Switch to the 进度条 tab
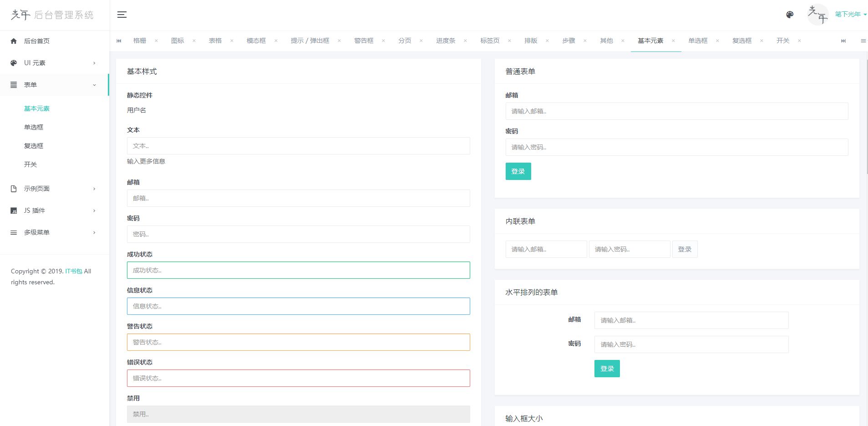Viewport: 868px width, 426px height. 446,41
